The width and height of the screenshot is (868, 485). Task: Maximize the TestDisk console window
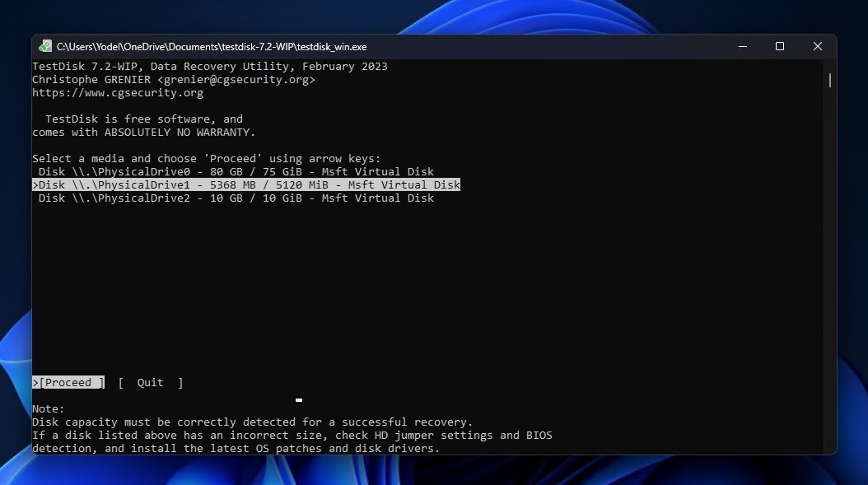click(x=780, y=47)
